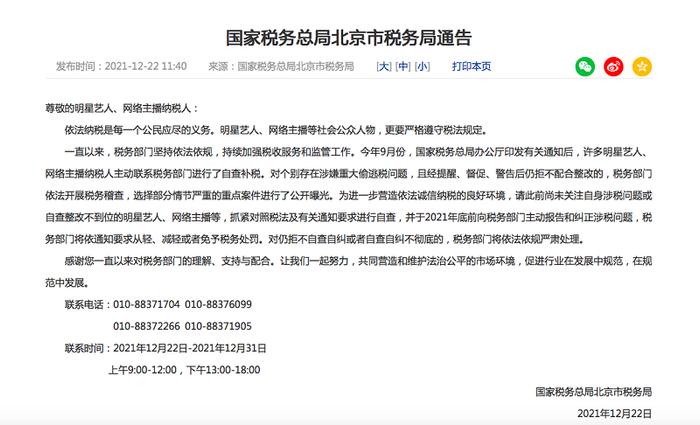The width and height of the screenshot is (700, 425).
Task: Click signature 国家税务总局北京市税务局 at bottom right
Action: pyautogui.click(x=594, y=392)
